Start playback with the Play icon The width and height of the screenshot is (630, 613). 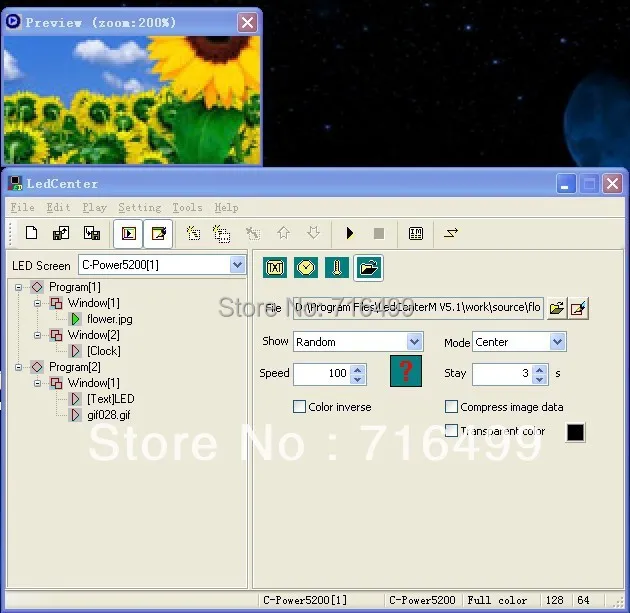coord(350,233)
